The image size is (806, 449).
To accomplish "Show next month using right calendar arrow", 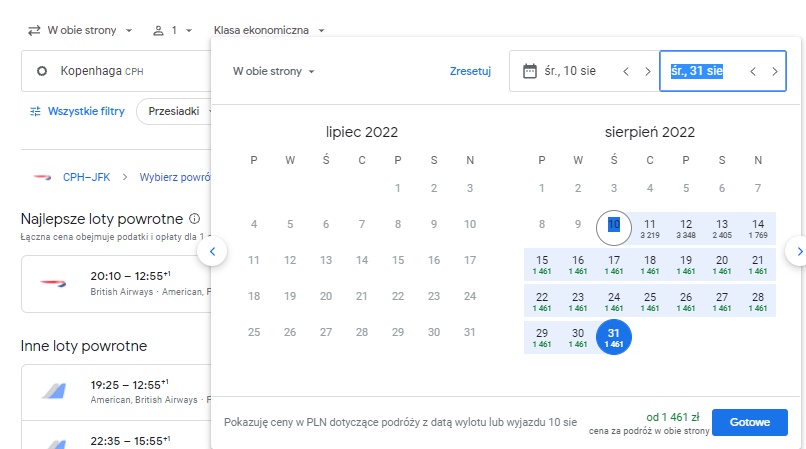I will tap(799, 251).
